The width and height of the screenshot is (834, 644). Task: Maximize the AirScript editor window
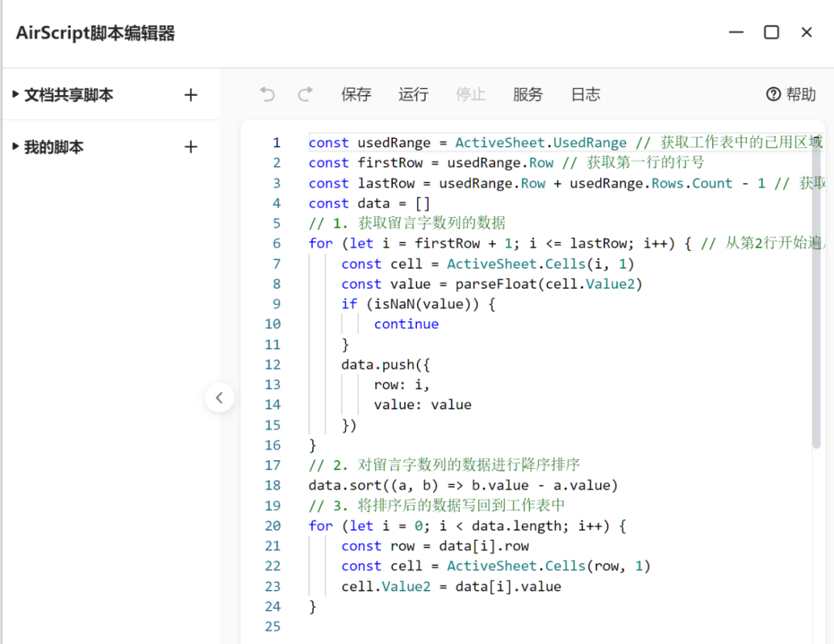coord(771,32)
